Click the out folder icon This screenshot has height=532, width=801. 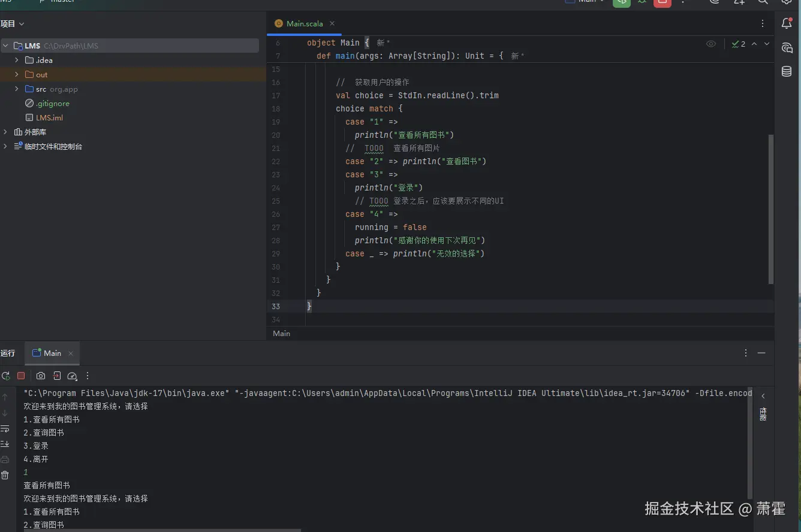point(29,74)
